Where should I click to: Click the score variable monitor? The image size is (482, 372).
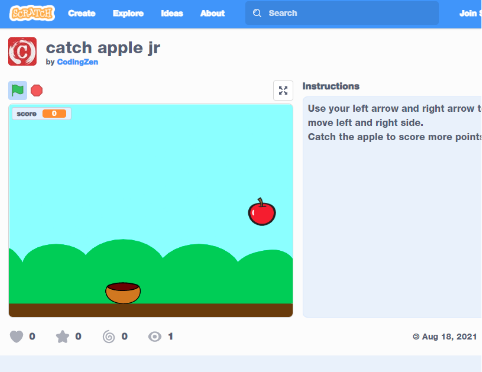pyautogui.click(x=41, y=114)
